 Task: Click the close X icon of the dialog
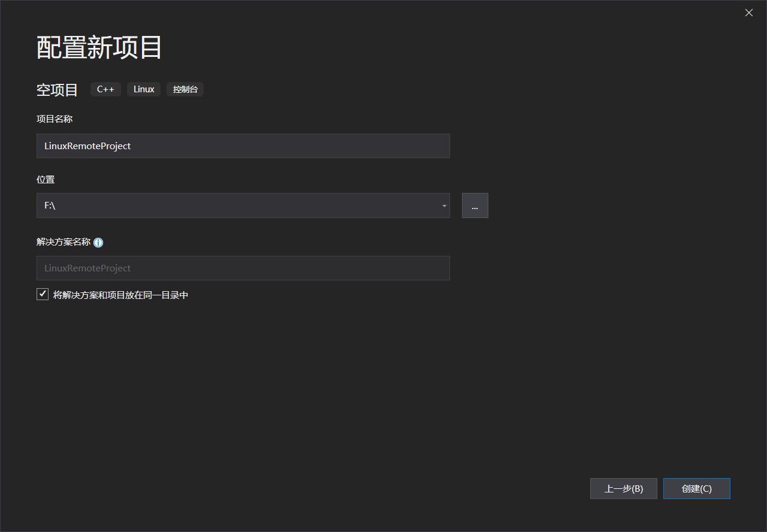748,13
